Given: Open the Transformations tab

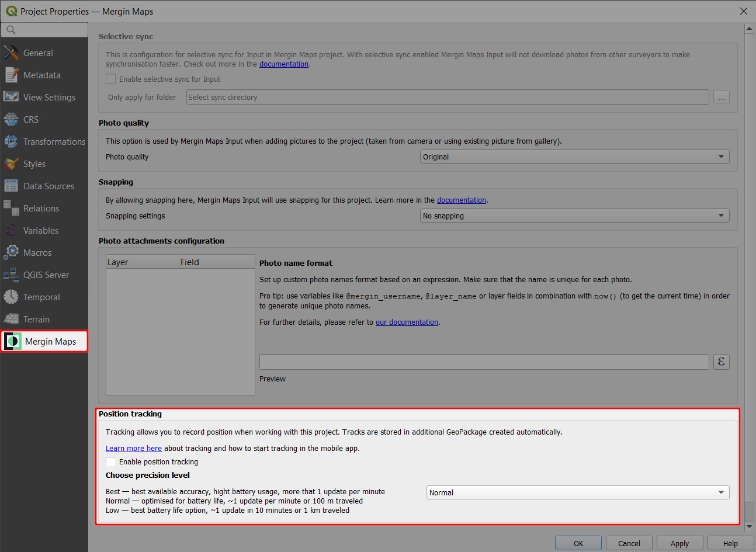Looking at the screenshot, I should (x=54, y=141).
